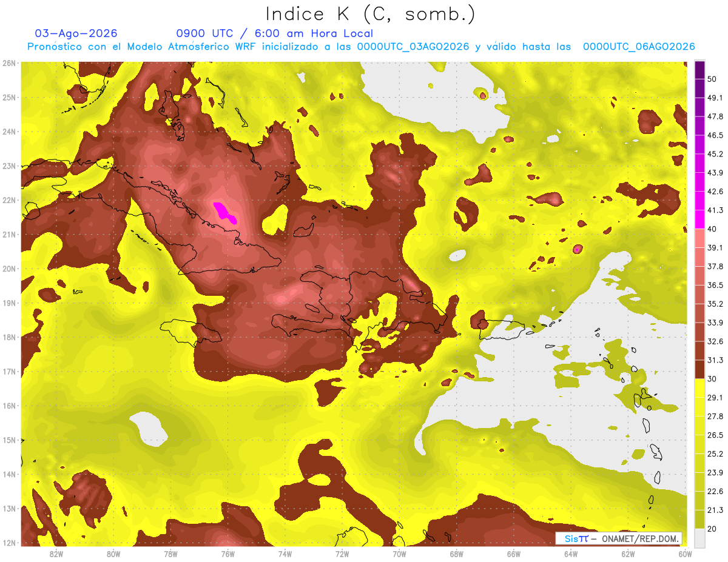This screenshot has width=728, height=562.
Task: Click the "74W" longitude label
Action: pyautogui.click(x=285, y=554)
